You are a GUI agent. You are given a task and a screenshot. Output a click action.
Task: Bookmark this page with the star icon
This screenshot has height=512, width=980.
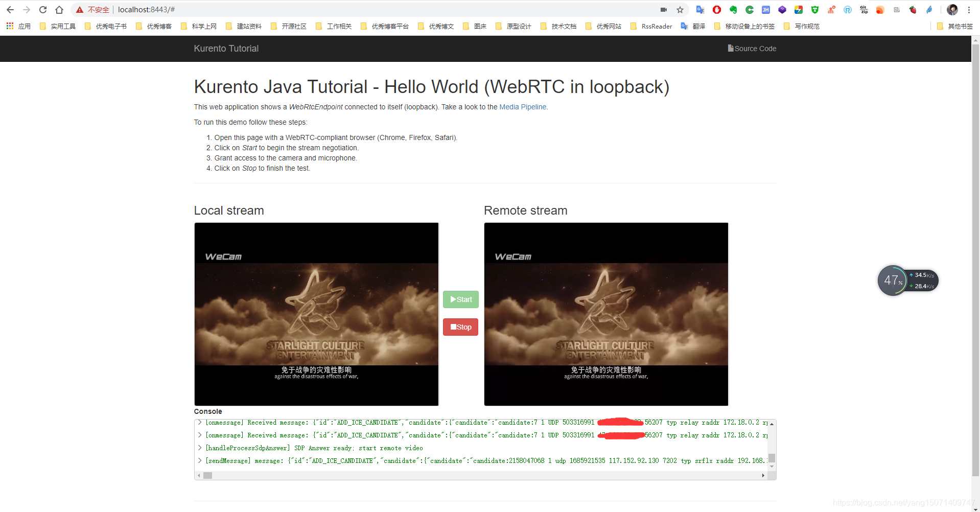coord(680,10)
